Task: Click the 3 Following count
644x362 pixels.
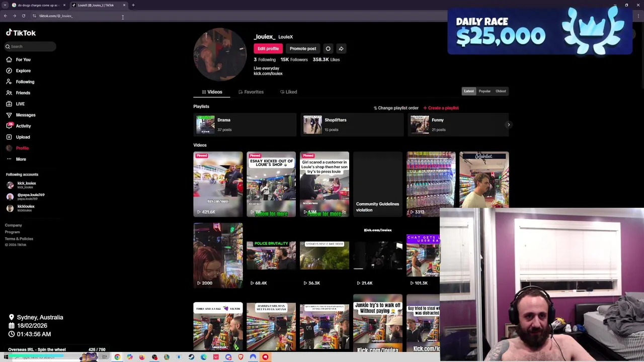Action: 264,60
